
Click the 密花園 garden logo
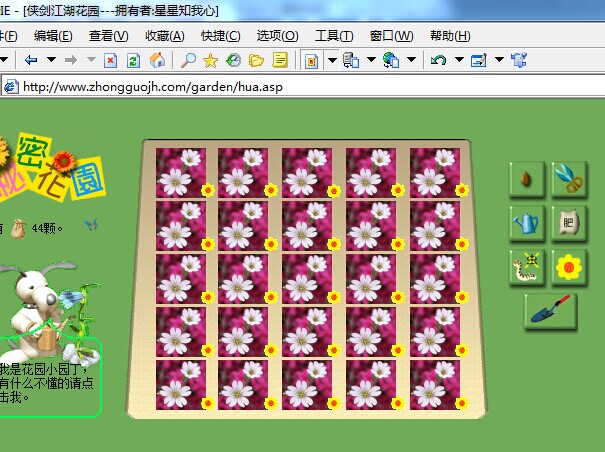pos(52,167)
